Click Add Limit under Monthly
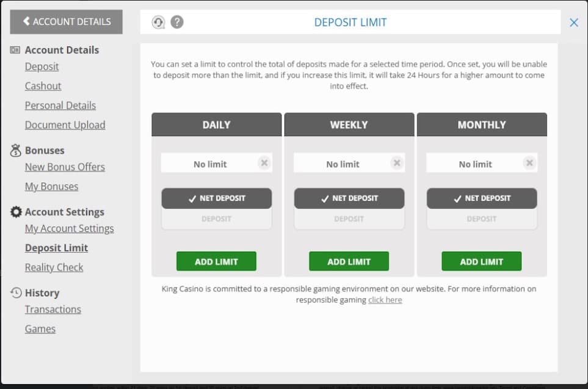Image resolution: width=588 pixels, height=389 pixels. click(x=482, y=261)
